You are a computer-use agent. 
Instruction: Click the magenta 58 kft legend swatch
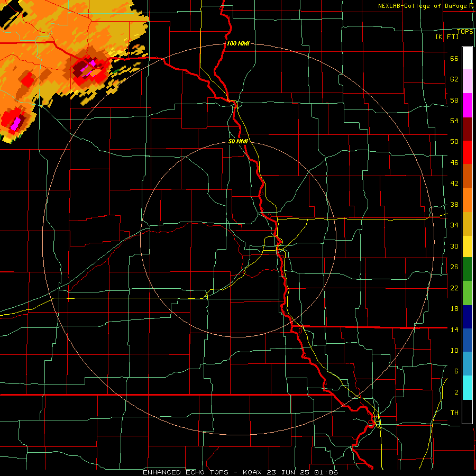(467, 105)
